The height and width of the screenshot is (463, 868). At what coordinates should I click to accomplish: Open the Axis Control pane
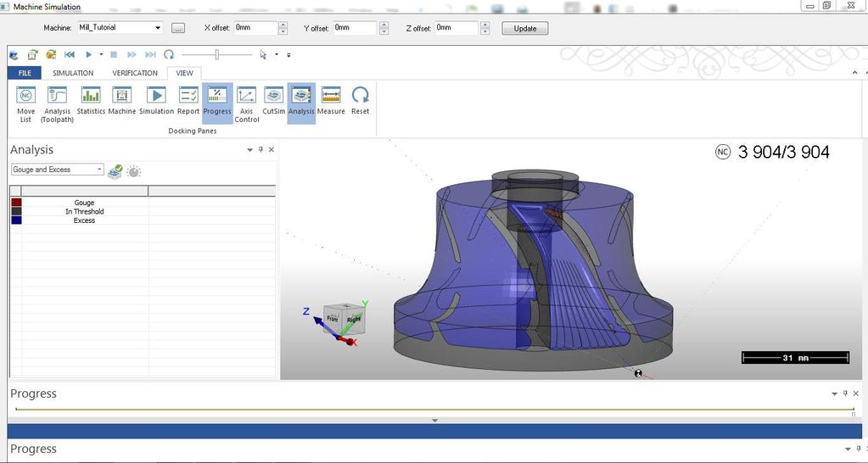[246, 104]
